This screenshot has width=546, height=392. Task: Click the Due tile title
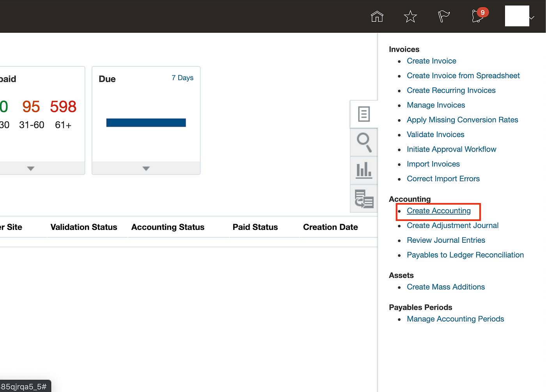coord(107,79)
